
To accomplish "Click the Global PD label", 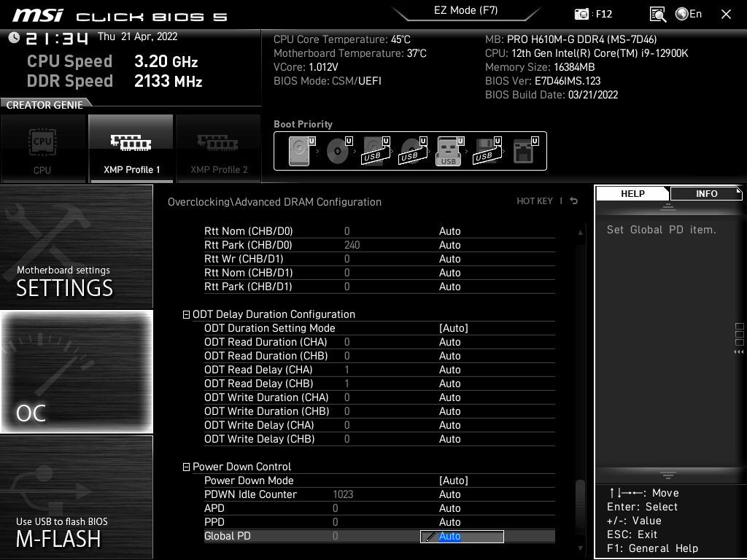I will pyautogui.click(x=228, y=536).
